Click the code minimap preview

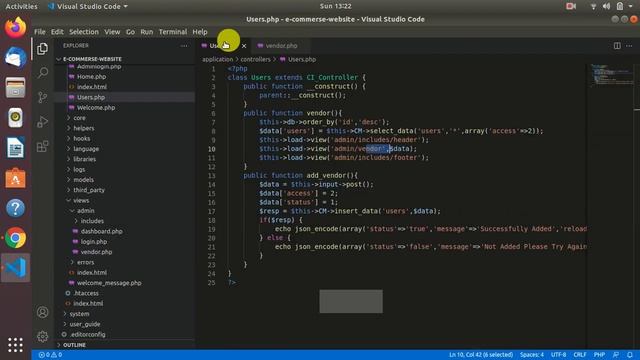[611, 75]
